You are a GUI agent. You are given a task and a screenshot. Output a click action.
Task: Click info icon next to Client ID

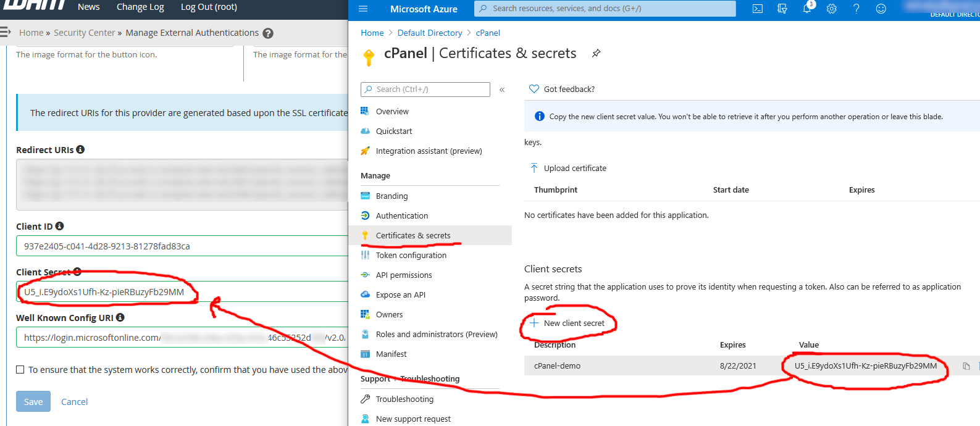coord(59,226)
